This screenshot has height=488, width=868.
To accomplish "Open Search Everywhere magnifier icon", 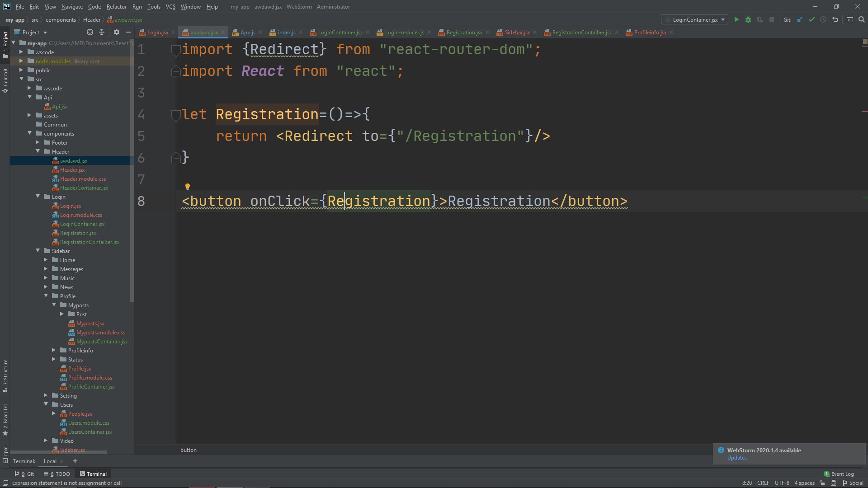I will tap(861, 19).
